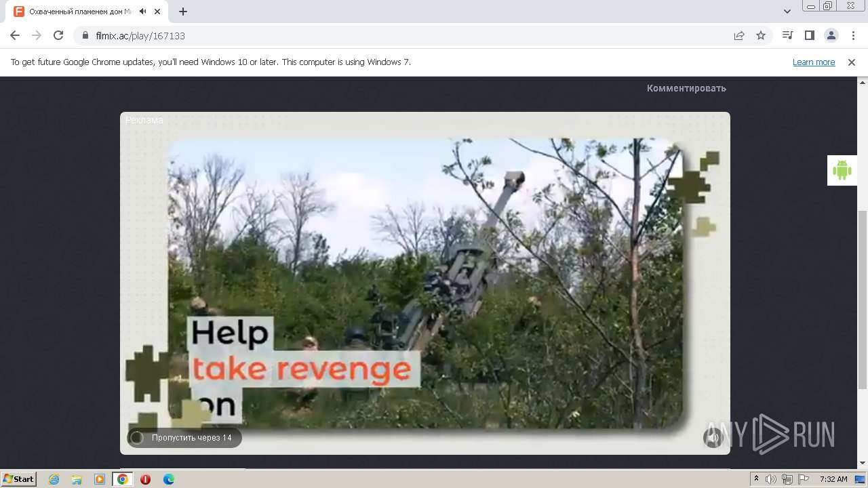Minimize the Chrome window
This screenshot has height=488, width=868.
(810, 6)
